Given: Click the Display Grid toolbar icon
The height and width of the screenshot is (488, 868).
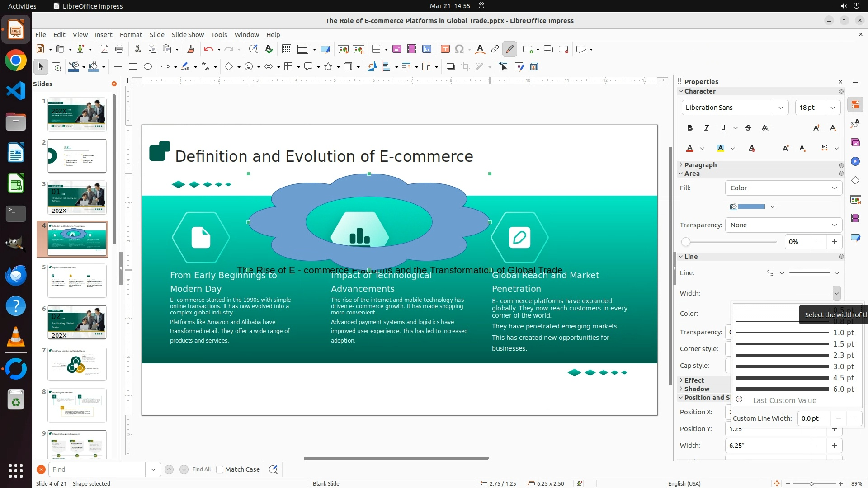Looking at the screenshot, I should 286,49.
